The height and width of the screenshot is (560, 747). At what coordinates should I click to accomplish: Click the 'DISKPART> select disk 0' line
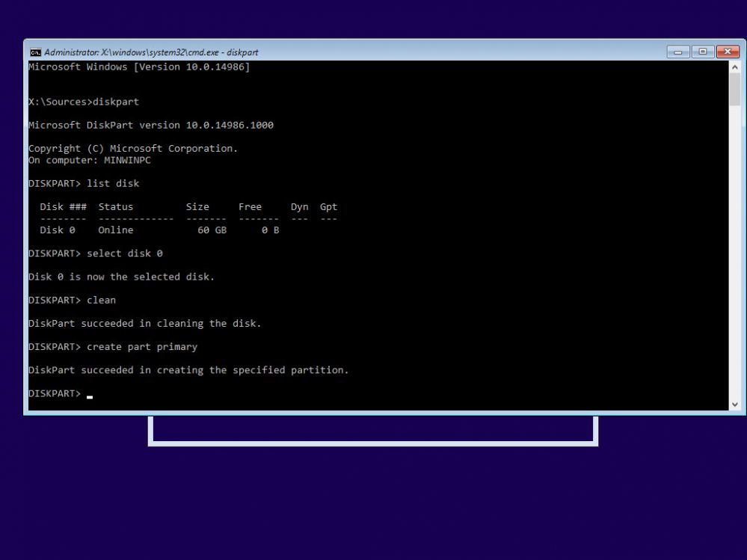[96, 253]
